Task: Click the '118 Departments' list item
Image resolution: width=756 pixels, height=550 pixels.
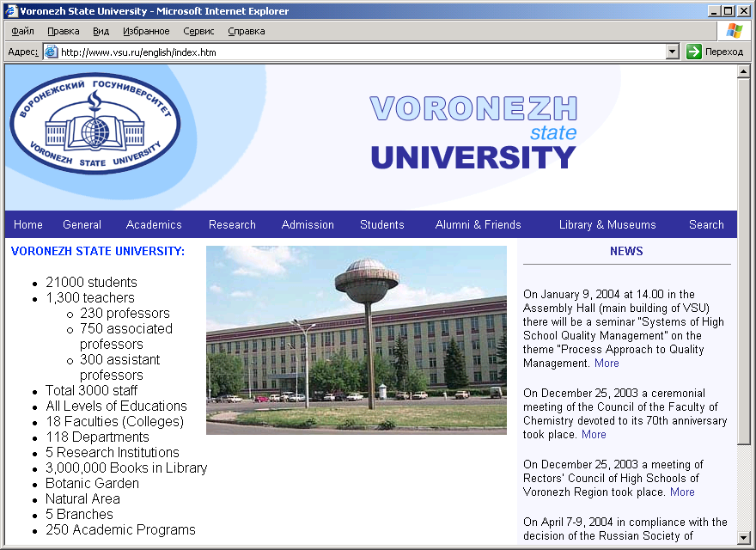Action: tap(97, 437)
